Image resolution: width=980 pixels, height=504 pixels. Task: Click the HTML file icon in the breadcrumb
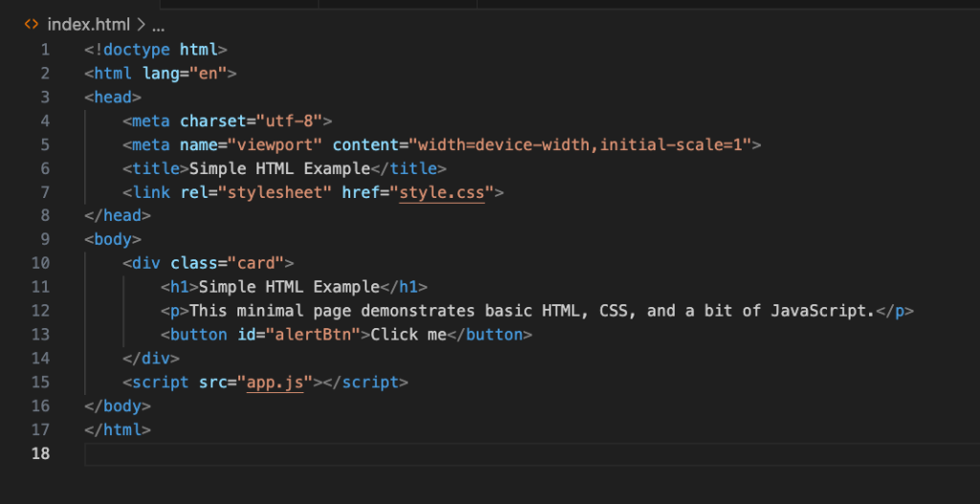tap(32, 24)
